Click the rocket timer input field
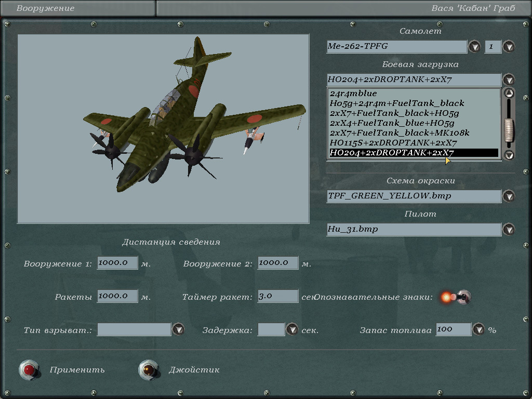Viewport: 532px width, 399px height. click(x=278, y=296)
